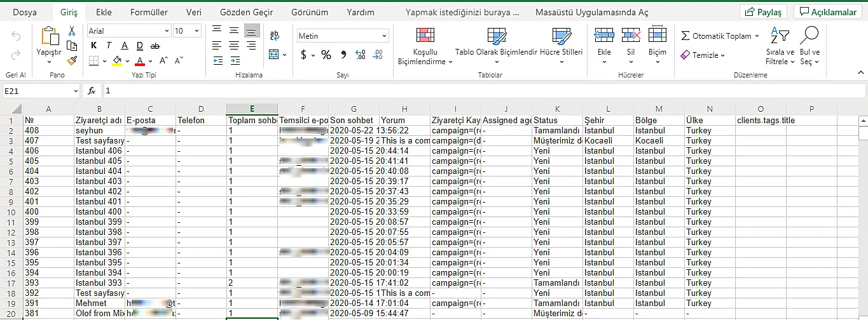Expand the Otomatik Toplam dropdown arrow
868x320 pixels.
pyautogui.click(x=757, y=36)
